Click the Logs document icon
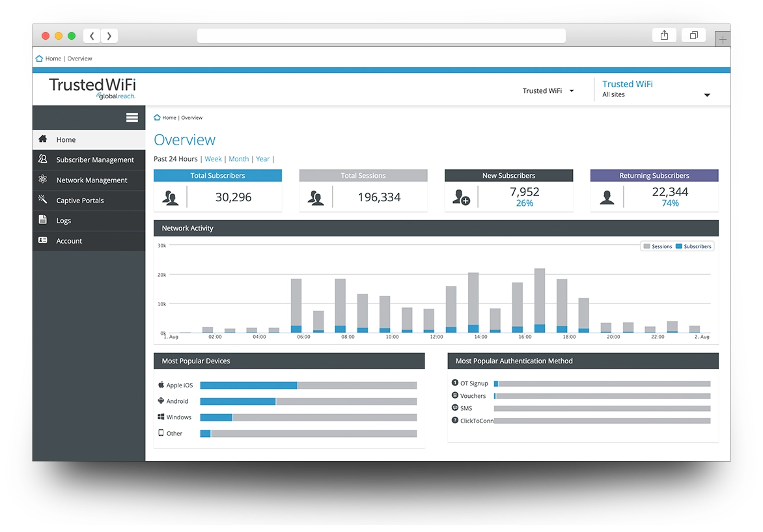The image size is (763, 532). click(x=43, y=220)
